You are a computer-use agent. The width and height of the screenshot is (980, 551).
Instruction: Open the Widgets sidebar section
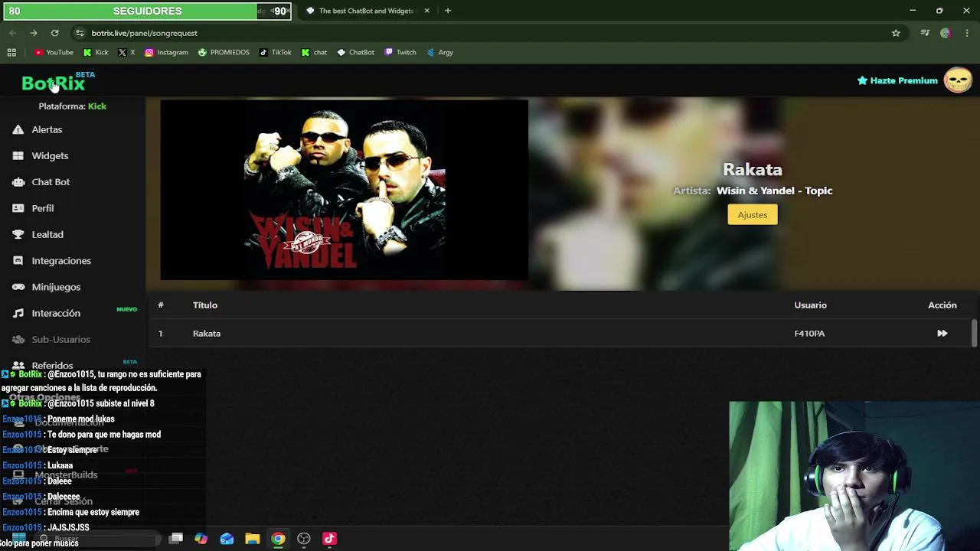click(x=50, y=155)
